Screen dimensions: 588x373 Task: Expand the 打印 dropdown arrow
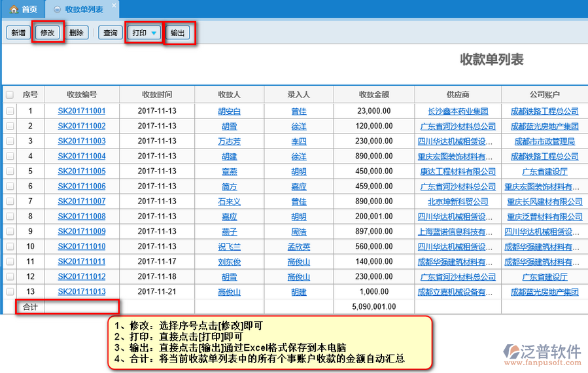(154, 33)
